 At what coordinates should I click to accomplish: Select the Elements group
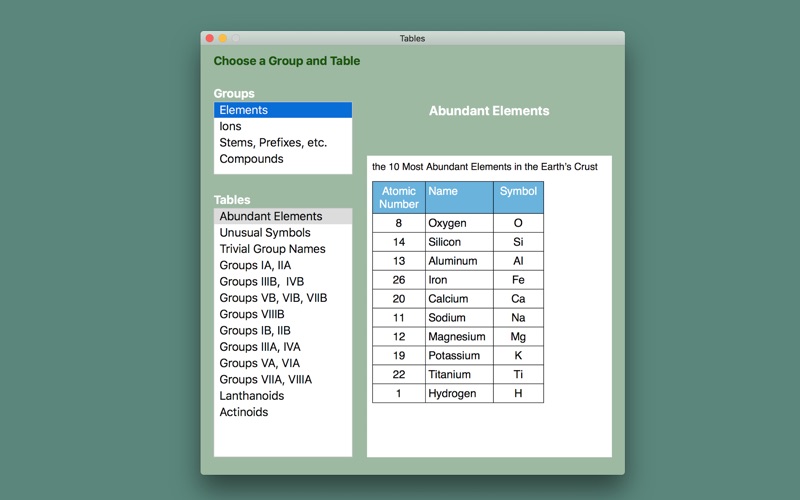click(x=283, y=110)
